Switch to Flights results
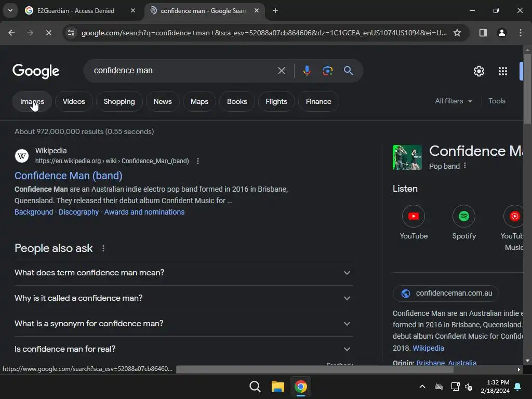The image size is (532, 399). [276, 101]
